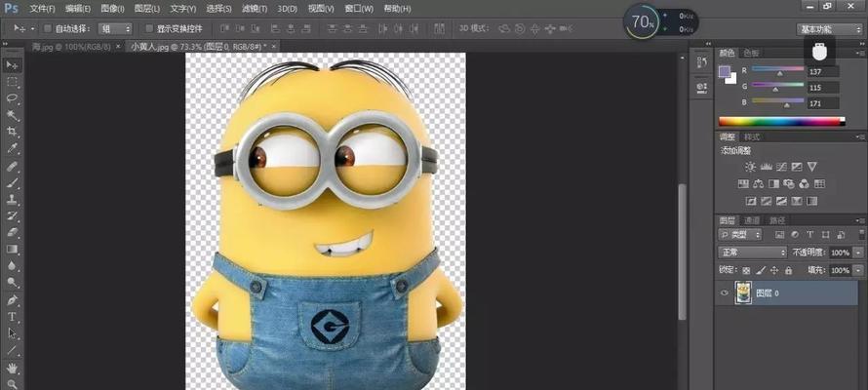Image resolution: width=868 pixels, height=390 pixels.
Task: Select the Move tool in the toolbox
Action: point(12,65)
